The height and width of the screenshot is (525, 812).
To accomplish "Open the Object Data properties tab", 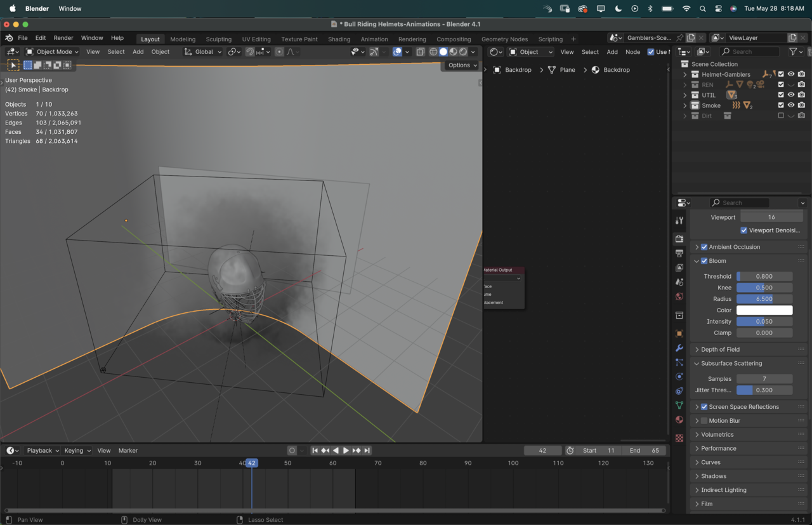I will click(x=679, y=405).
